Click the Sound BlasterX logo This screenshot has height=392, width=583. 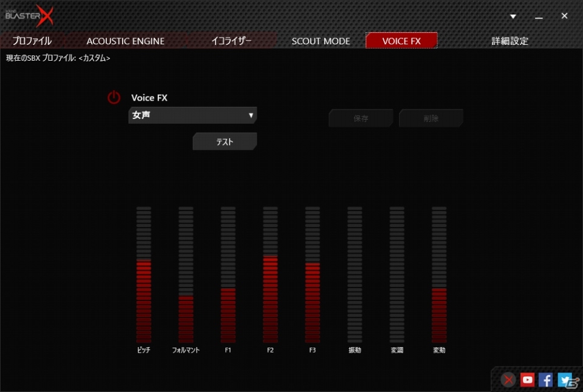coord(29,16)
